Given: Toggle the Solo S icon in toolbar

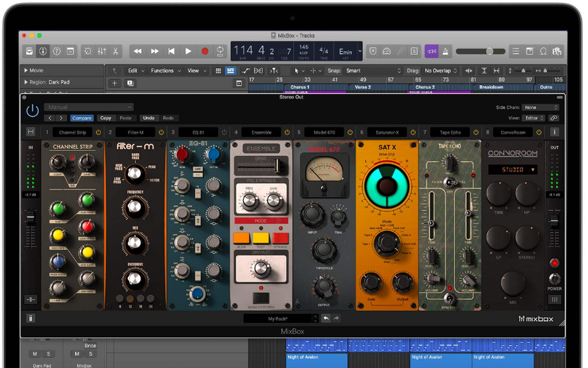Looking at the screenshot, I should [x=414, y=51].
